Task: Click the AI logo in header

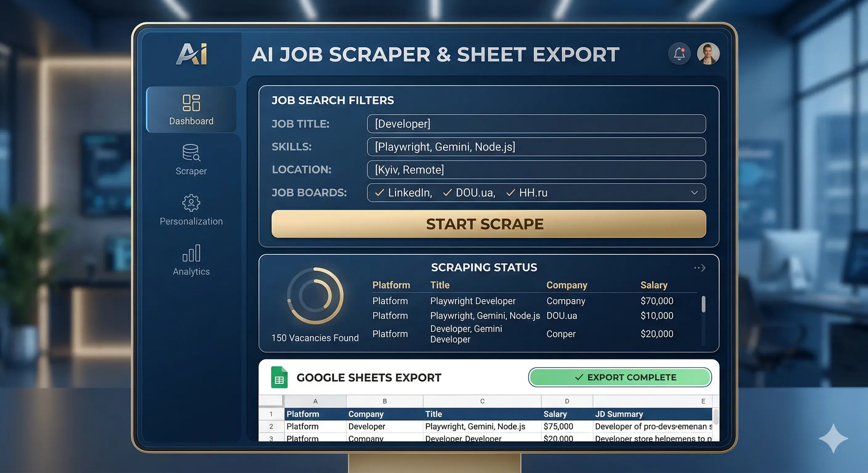Action: (x=192, y=54)
